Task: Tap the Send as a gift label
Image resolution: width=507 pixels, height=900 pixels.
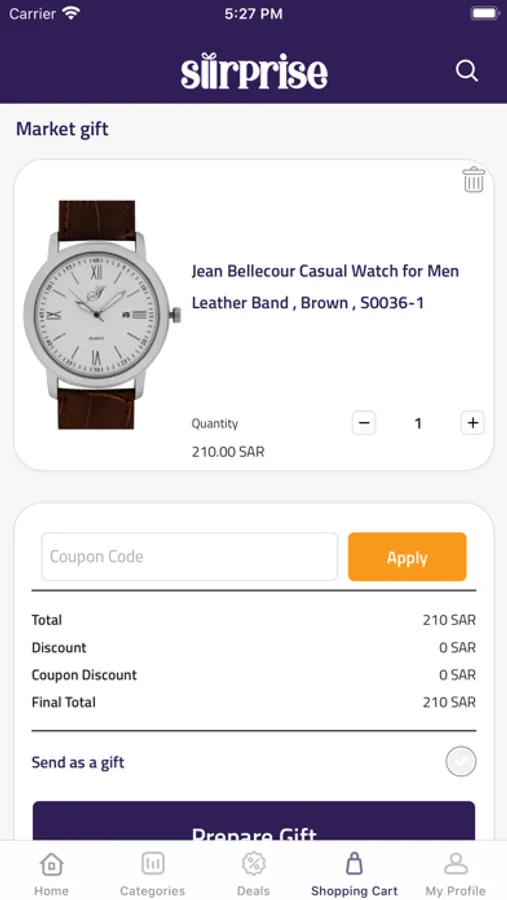Action: (78, 762)
